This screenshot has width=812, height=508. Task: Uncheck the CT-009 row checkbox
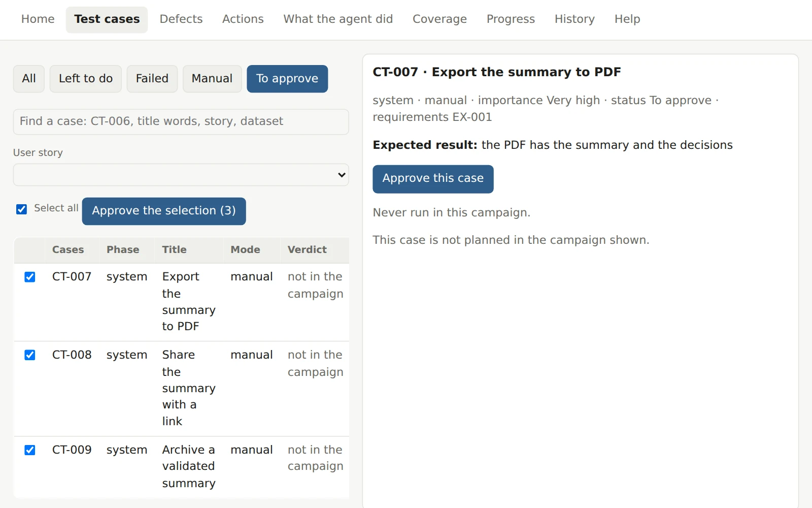click(30, 450)
